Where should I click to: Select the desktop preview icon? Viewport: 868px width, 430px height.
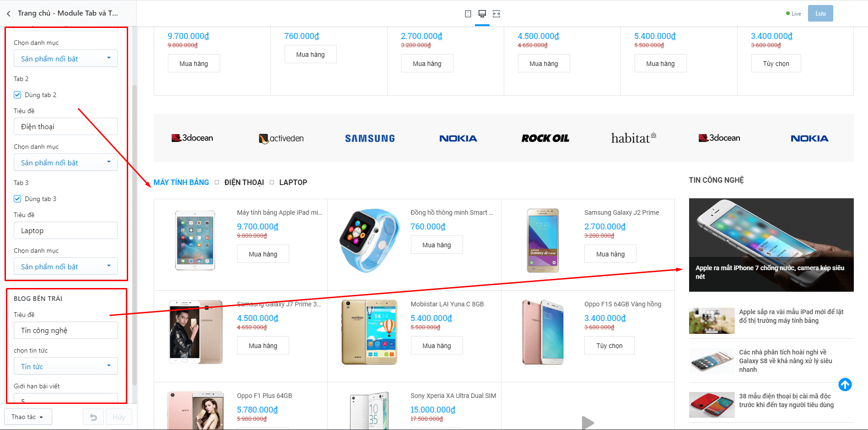(482, 14)
